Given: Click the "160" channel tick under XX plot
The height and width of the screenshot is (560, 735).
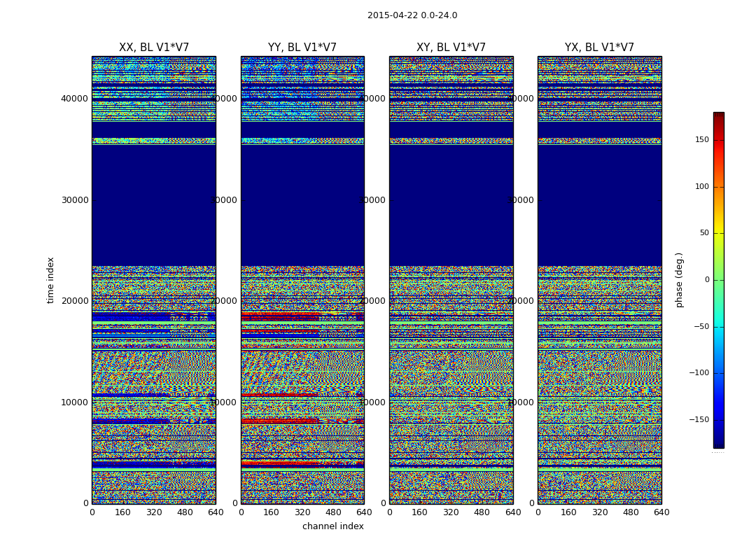Looking at the screenshot, I should click(122, 512).
